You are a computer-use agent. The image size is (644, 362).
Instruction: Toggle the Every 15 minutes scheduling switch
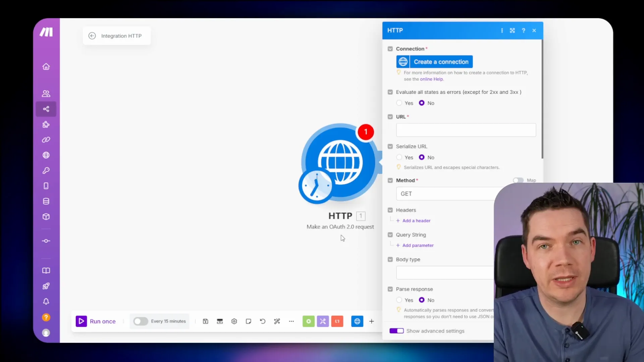[x=141, y=321]
